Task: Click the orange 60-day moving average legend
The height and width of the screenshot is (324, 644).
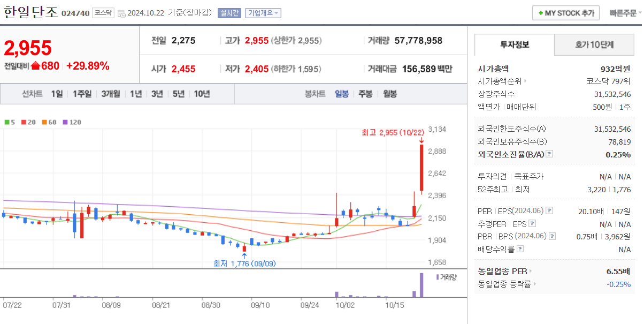Action: point(49,122)
